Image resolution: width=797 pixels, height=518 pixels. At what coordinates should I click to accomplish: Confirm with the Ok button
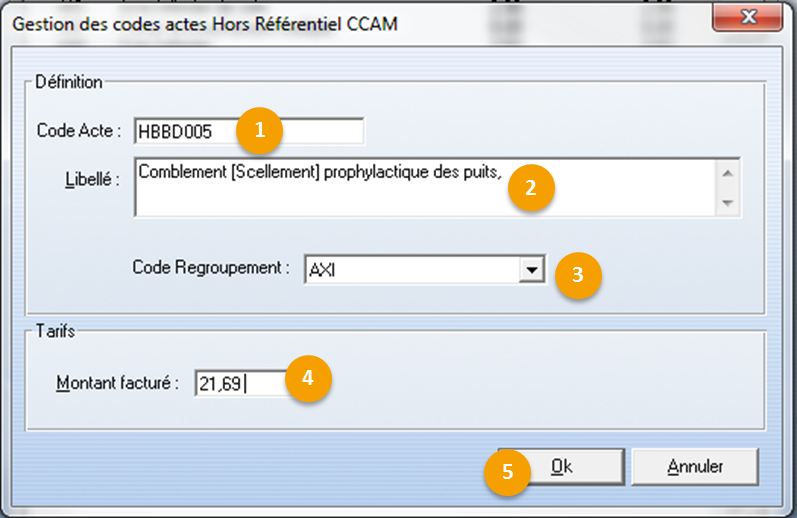561,467
